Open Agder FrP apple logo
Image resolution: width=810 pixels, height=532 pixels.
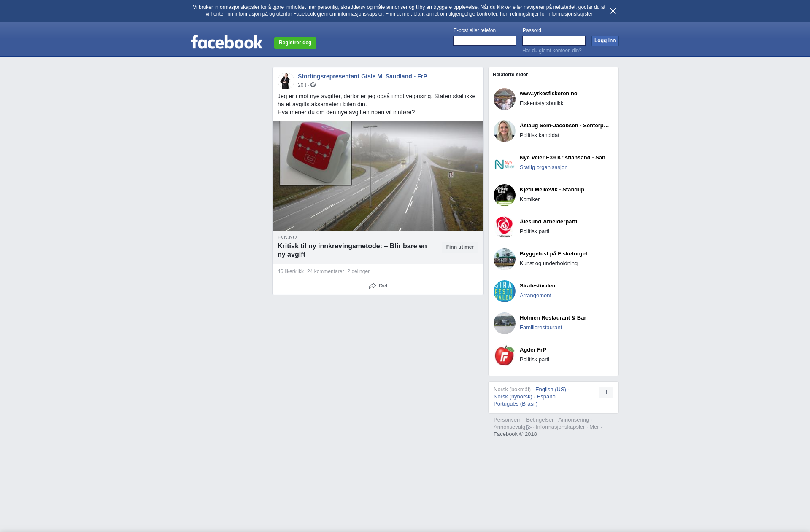point(505,355)
